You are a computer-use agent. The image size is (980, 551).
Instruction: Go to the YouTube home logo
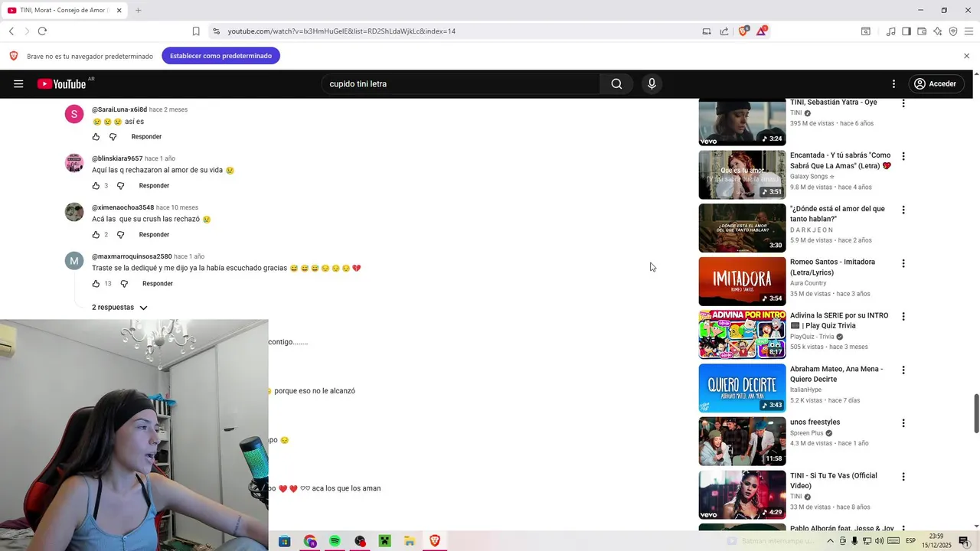(x=62, y=84)
